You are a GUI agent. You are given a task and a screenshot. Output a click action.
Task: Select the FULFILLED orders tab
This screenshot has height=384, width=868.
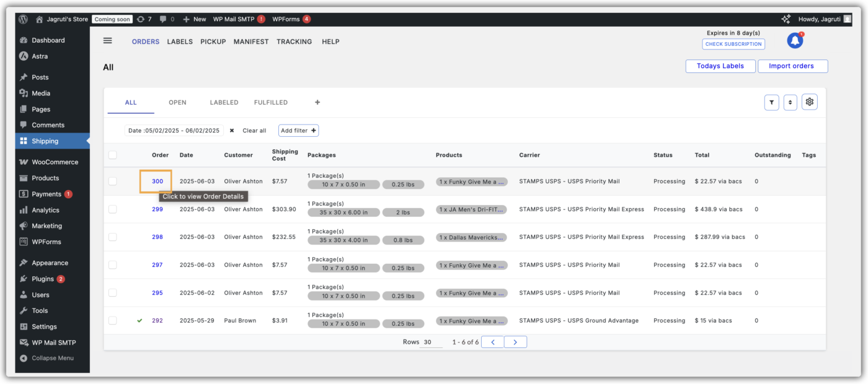click(x=271, y=102)
